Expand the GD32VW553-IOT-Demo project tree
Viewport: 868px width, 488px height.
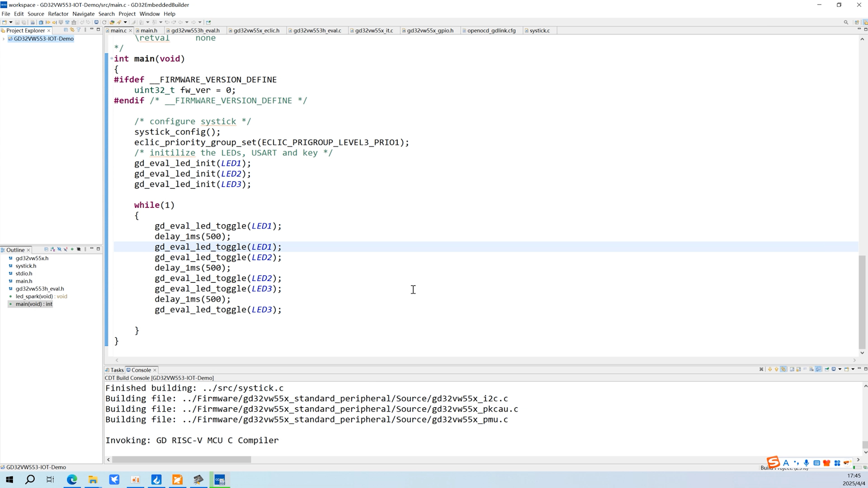pyautogui.click(x=3, y=39)
